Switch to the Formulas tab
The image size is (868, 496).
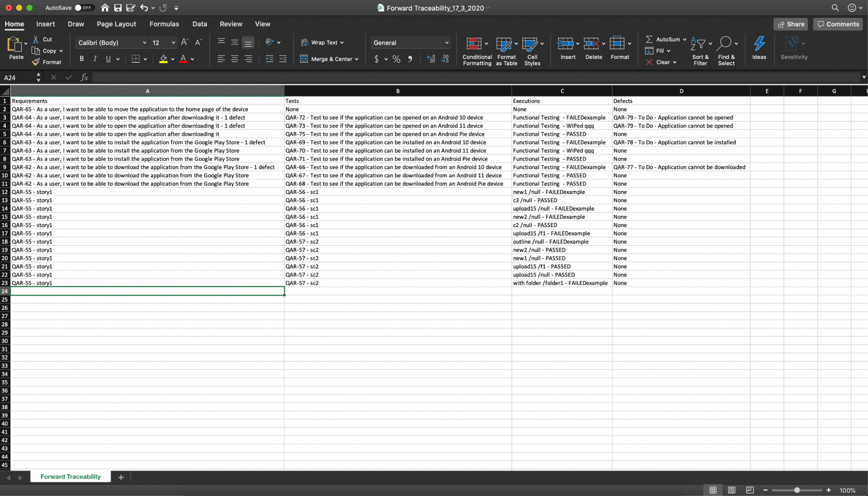[x=164, y=24]
